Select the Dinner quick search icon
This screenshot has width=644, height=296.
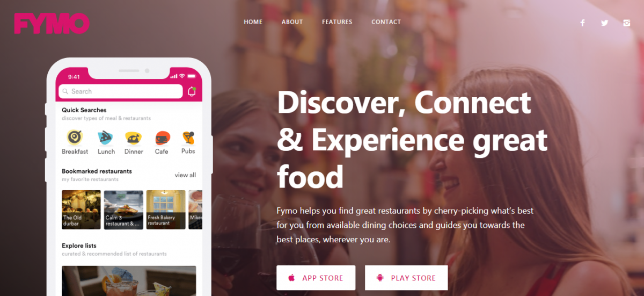pyautogui.click(x=134, y=138)
